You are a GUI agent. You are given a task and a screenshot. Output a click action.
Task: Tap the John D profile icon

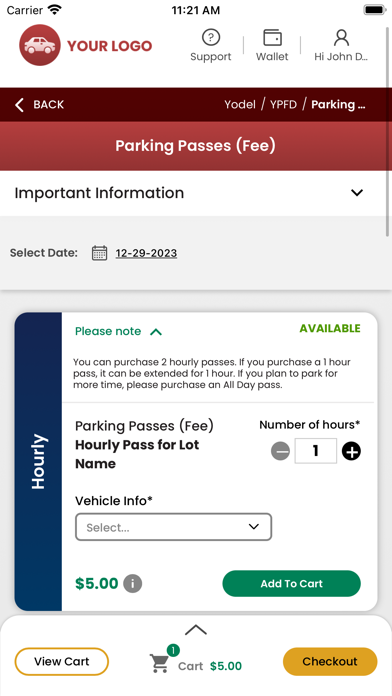click(x=341, y=38)
